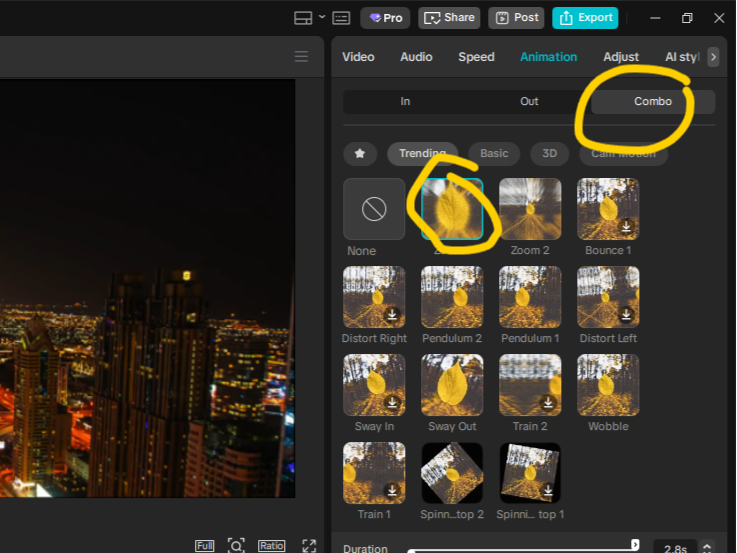
Task: Adjust duration with the stepper arrows
Action: (707, 548)
